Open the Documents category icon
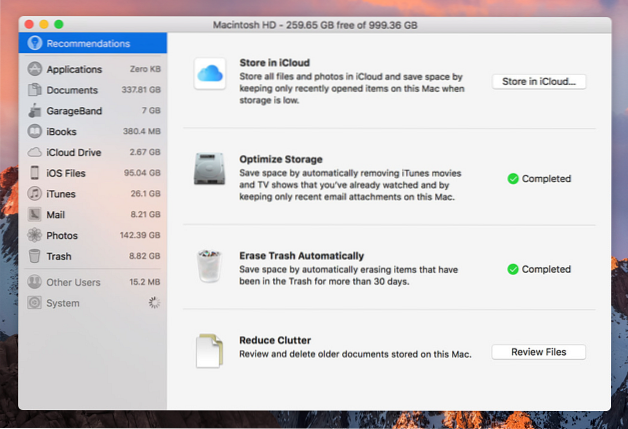This screenshot has height=429, width=628. [35, 90]
